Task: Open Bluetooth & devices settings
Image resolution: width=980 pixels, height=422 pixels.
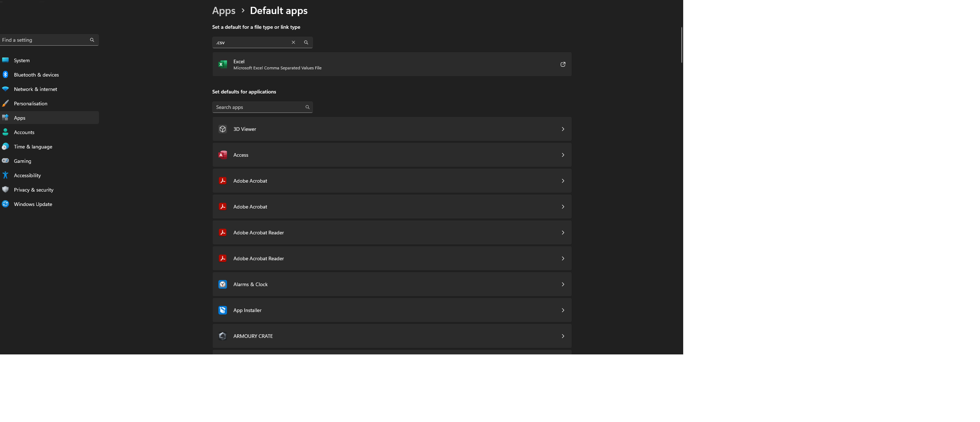Action: pos(36,74)
